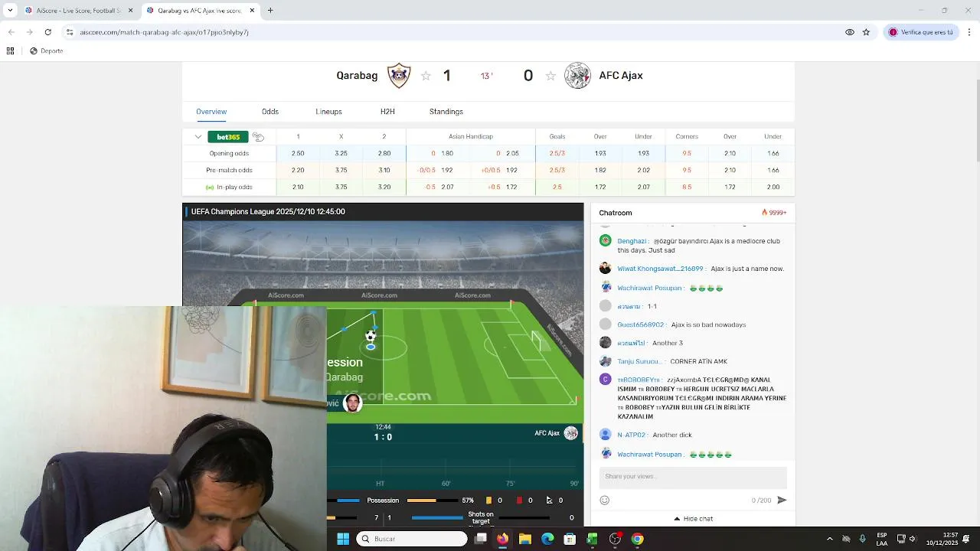The height and width of the screenshot is (551, 980).
Task: Click the icon next to bet365 badge
Action: coord(258,137)
